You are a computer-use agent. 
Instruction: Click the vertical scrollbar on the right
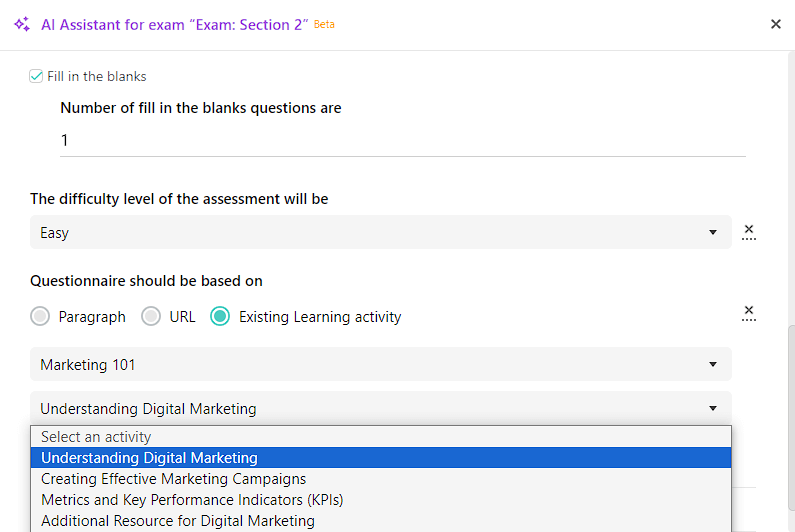[x=791, y=418]
